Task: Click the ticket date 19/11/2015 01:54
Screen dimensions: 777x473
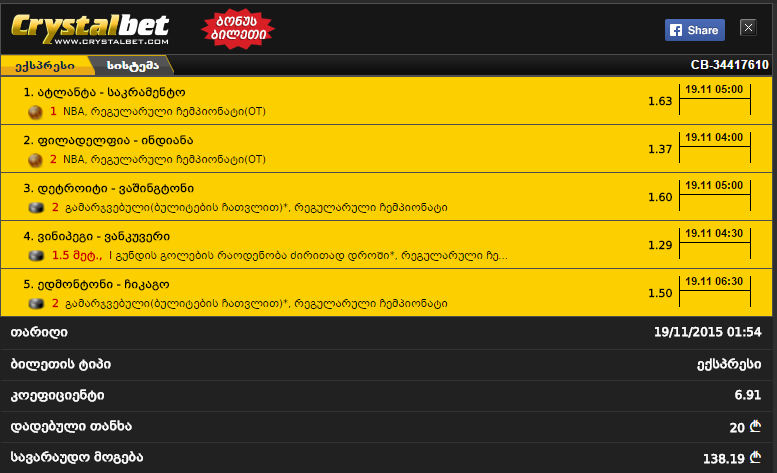Action: (708, 332)
